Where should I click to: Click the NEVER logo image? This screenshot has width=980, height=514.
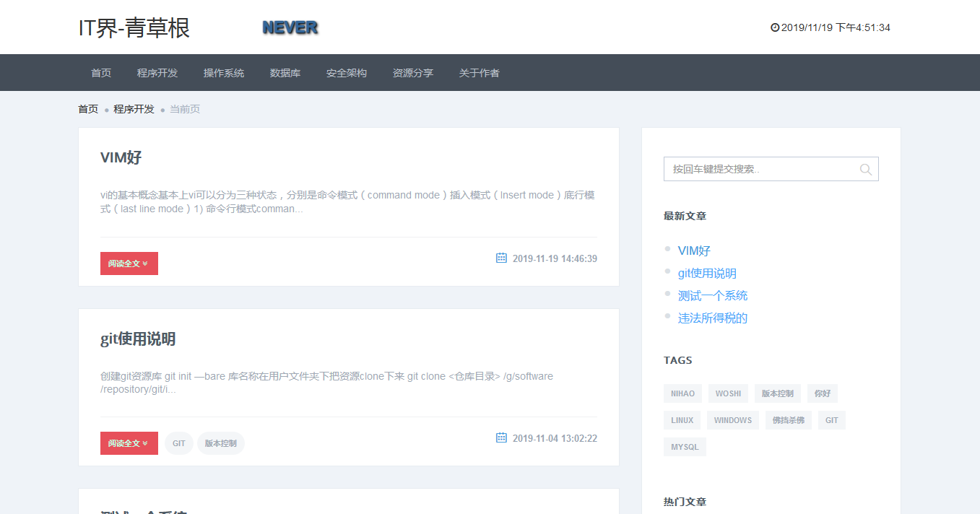tap(290, 28)
